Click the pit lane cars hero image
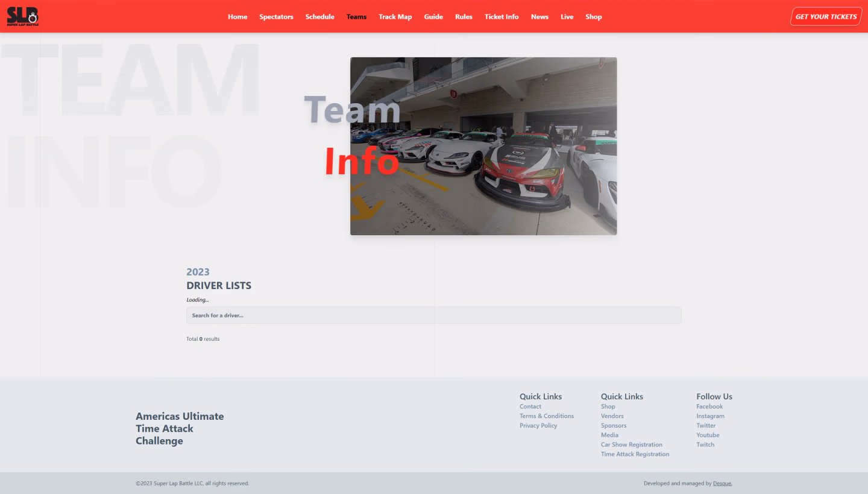The height and width of the screenshot is (494, 868). 483,146
